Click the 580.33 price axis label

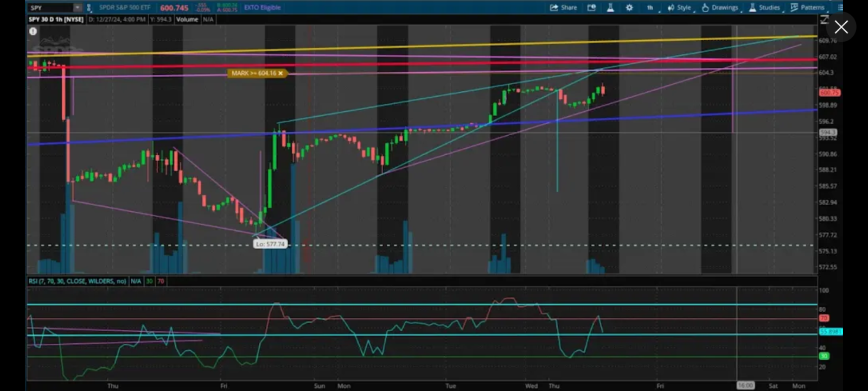[x=828, y=219]
